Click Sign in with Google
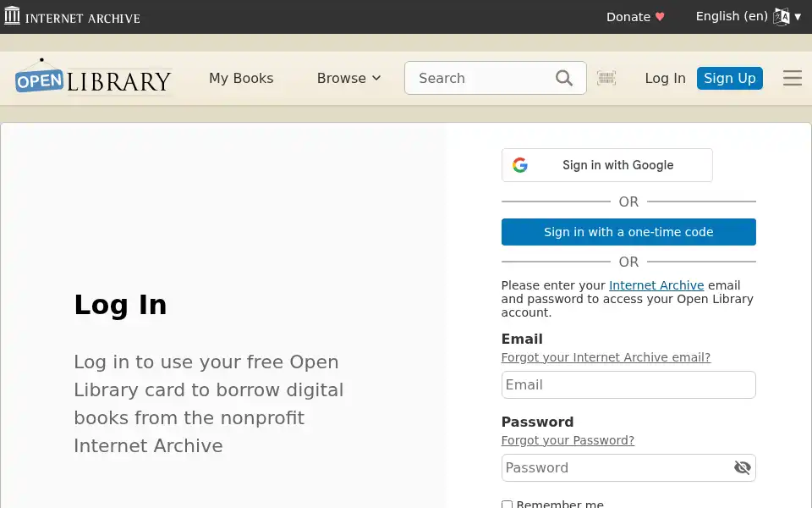The height and width of the screenshot is (508, 812). tap(607, 165)
